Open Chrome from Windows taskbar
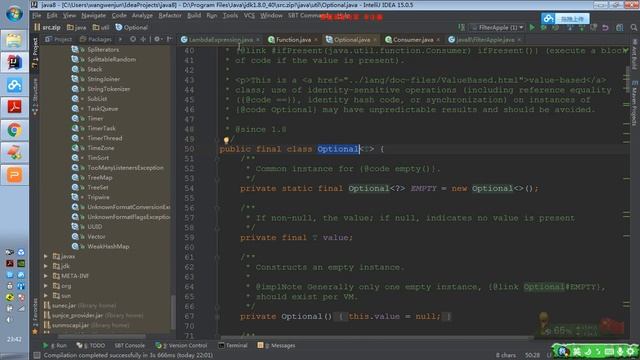 point(14,131)
